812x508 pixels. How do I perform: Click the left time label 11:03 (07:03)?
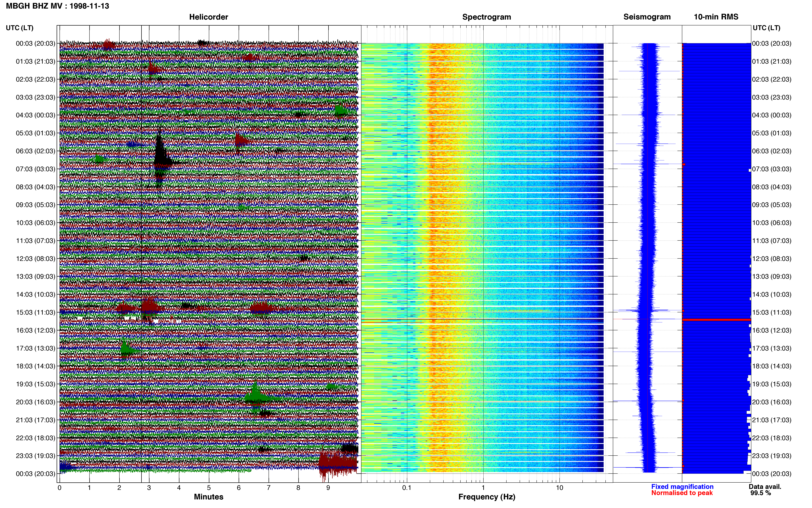coord(36,240)
